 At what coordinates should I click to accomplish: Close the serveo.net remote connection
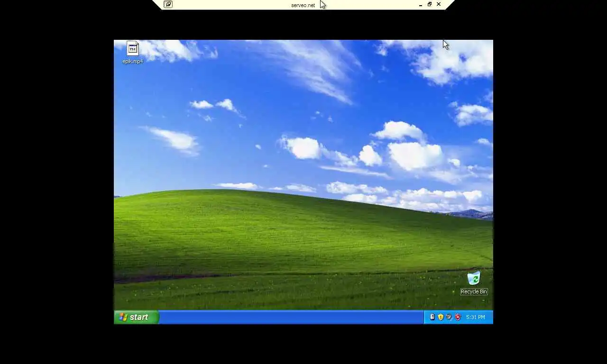[439, 4]
